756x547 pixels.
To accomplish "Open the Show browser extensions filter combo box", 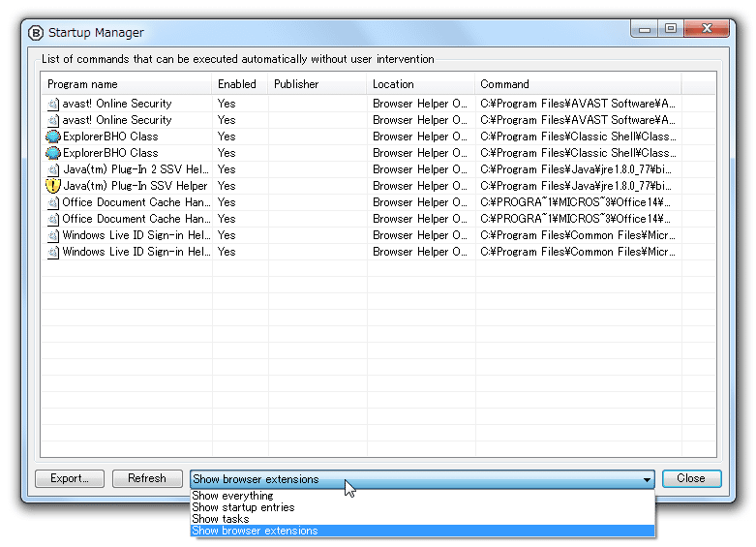I will (x=422, y=479).
